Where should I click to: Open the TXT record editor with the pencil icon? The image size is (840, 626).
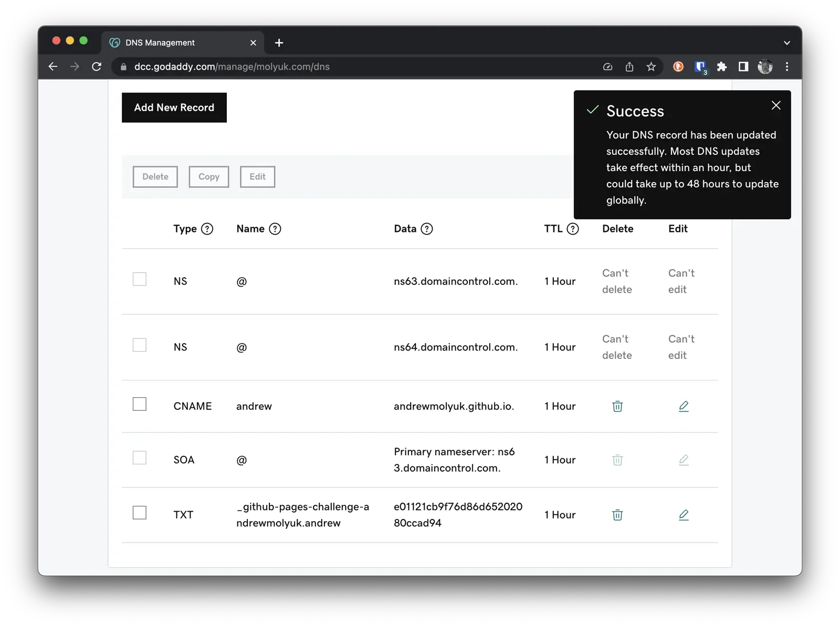coord(684,515)
